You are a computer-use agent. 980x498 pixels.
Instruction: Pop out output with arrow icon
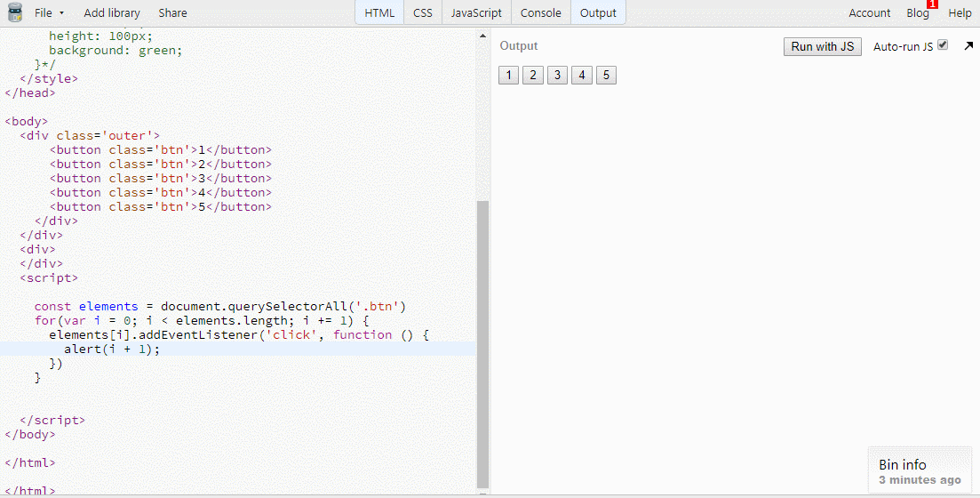[968, 45]
